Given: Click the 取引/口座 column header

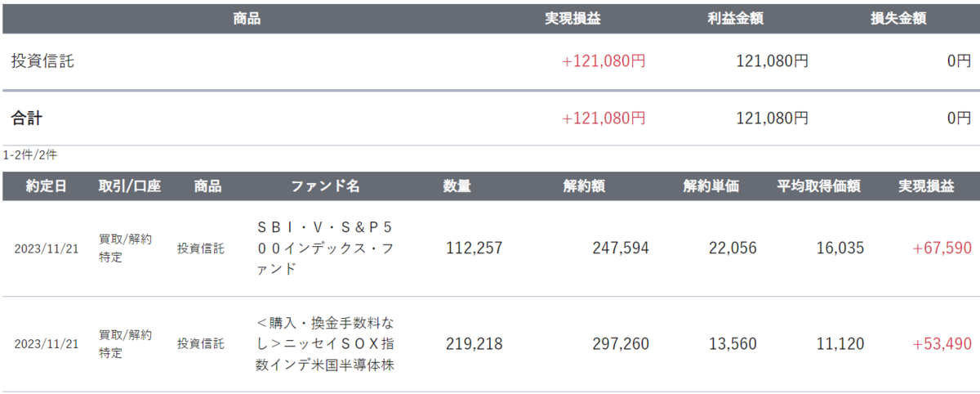Looking at the screenshot, I should pos(130,186).
